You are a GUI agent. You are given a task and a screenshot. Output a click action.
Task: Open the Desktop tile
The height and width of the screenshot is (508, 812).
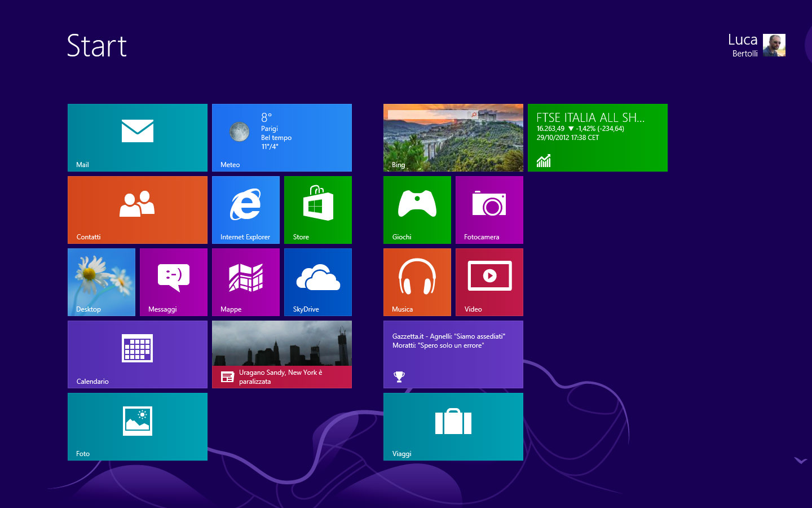101,282
